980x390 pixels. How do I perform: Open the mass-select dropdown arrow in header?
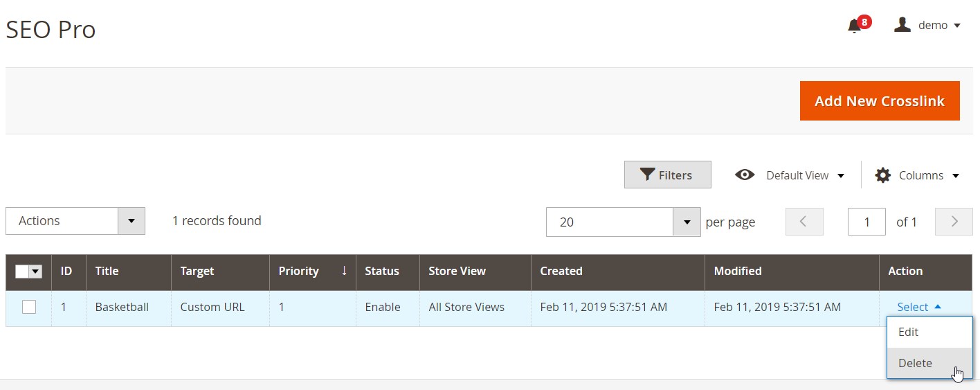click(36, 272)
